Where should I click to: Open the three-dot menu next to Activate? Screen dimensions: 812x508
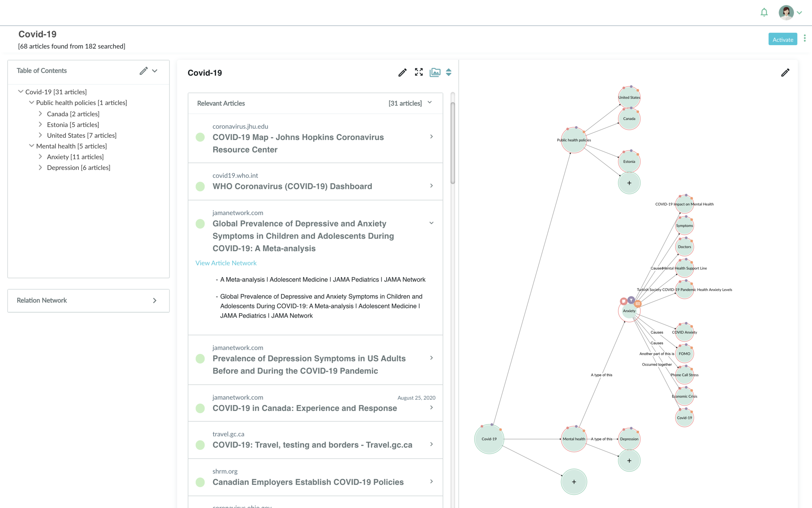[x=805, y=39]
